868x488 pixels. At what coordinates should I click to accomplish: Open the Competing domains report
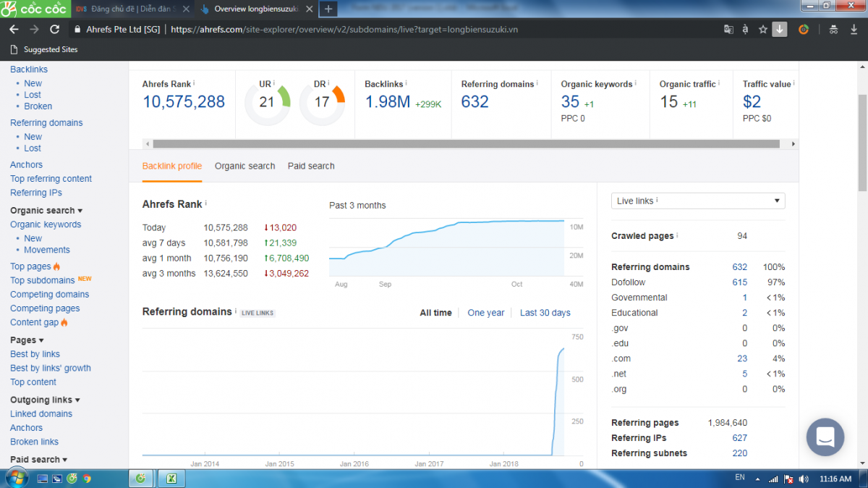tap(50, 295)
